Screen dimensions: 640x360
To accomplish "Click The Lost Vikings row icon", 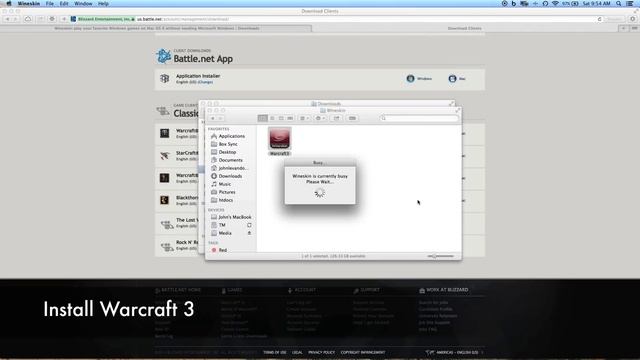I will pyautogui.click(x=167, y=224).
